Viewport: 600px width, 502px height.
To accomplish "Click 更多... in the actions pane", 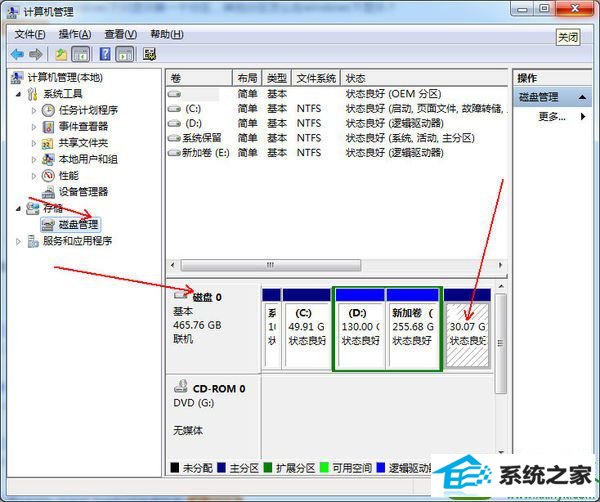I will click(551, 116).
